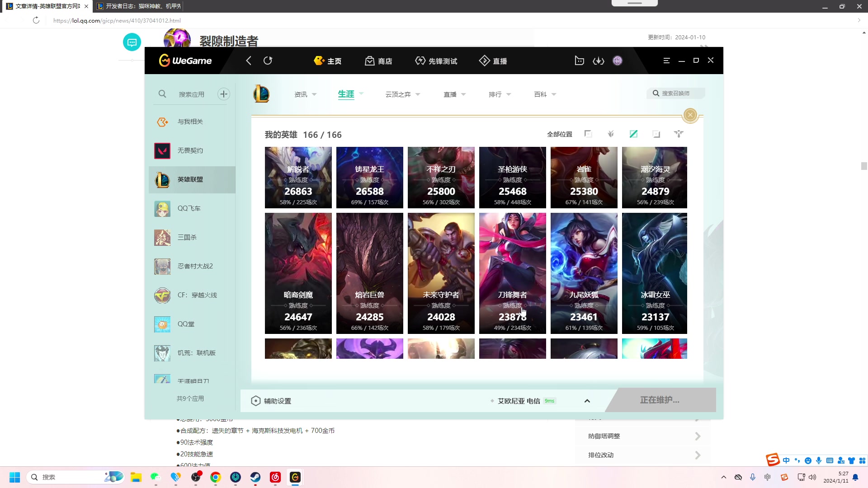The image size is (868, 488).
Task: Select 全部位置 filter
Action: (560, 134)
